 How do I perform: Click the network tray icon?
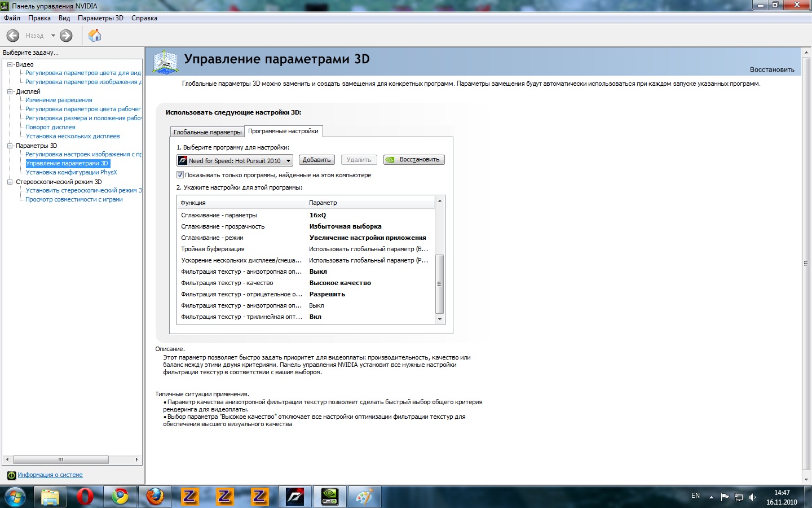pyautogui.click(x=739, y=497)
